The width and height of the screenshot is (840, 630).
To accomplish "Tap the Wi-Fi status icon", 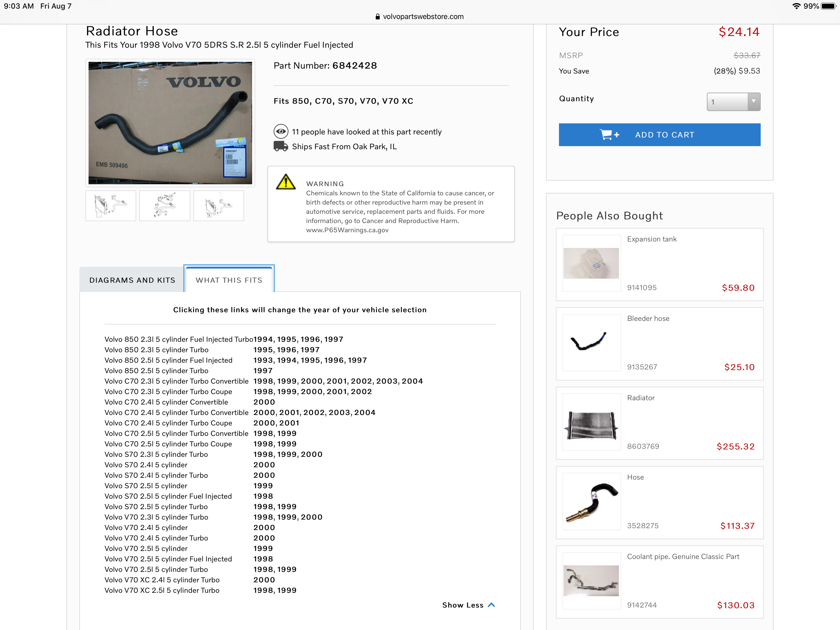I will pos(796,6).
